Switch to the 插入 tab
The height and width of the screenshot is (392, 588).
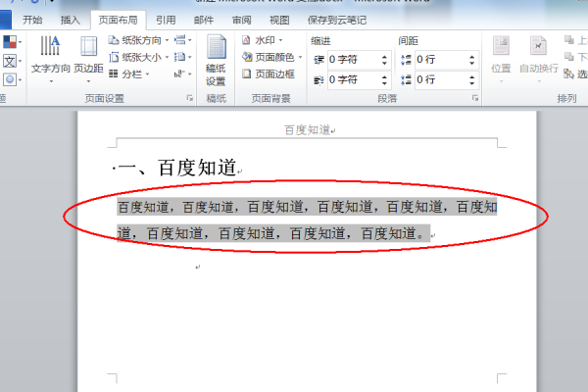(x=71, y=20)
